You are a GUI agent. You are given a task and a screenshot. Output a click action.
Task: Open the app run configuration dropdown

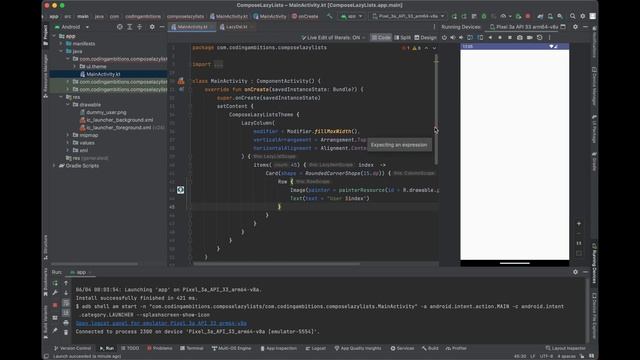point(352,16)
